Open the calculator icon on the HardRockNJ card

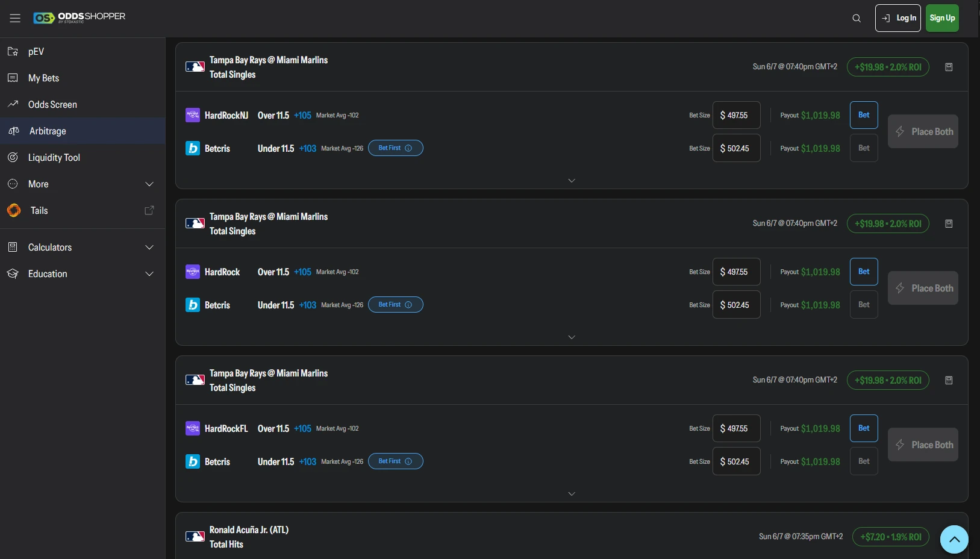(x=949, y=67)
